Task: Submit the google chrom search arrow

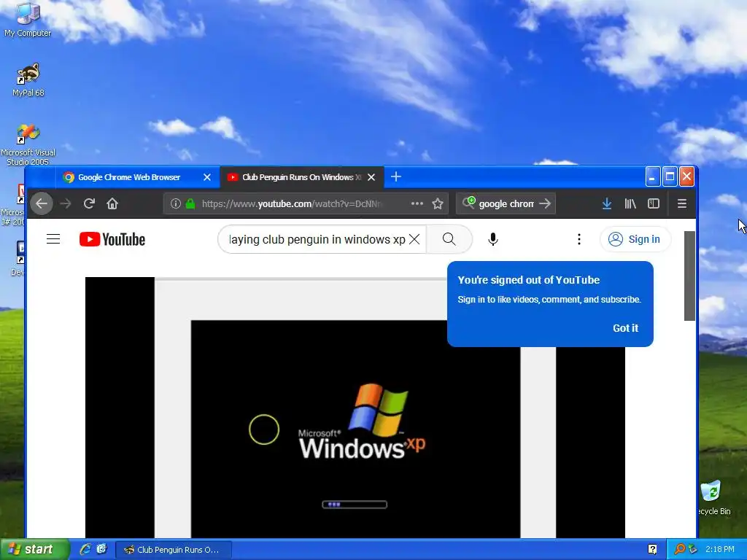Action: [x=544, y=204]
